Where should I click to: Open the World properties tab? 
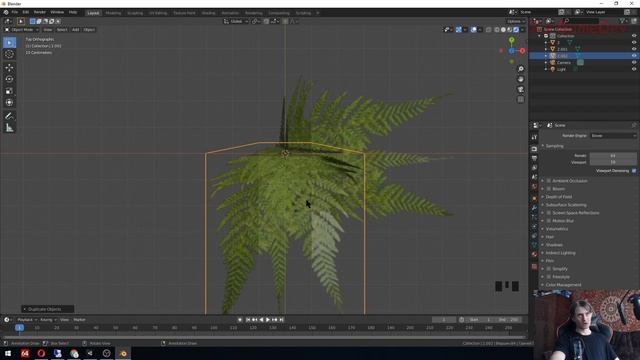[534, 187]
